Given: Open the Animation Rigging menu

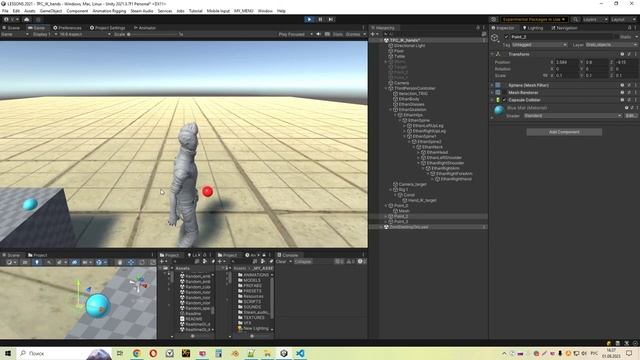Looking at the screenshot, I should (x=109, y=11).
